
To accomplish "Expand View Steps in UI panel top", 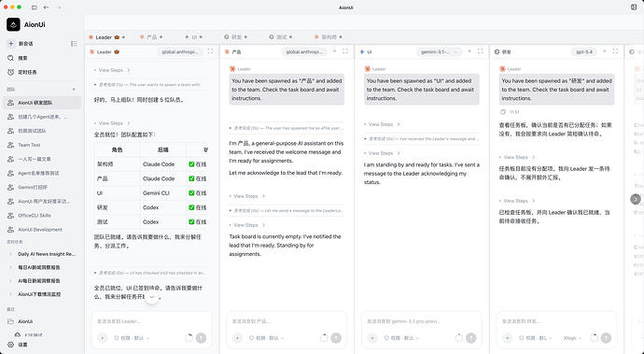I will (x=382, y=124).
